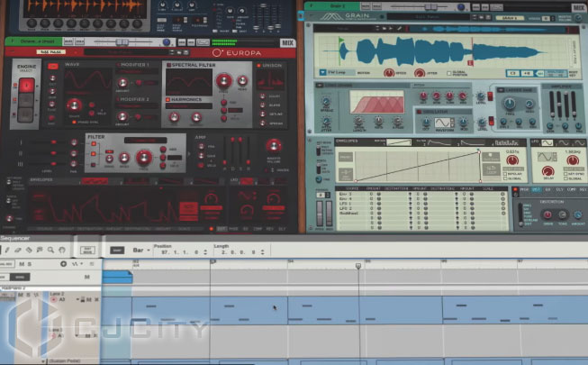Click the C3 root key field

coord(512,73)
